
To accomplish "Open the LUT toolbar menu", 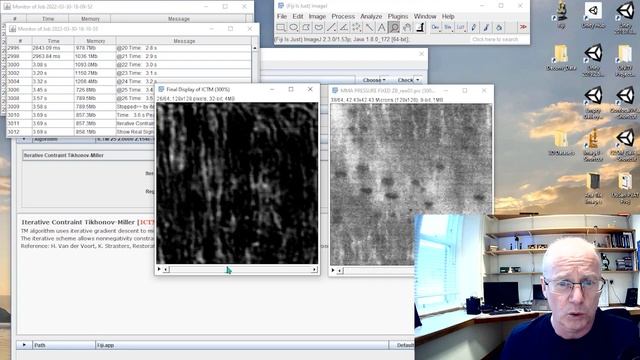I will pyautogui.click(x=460, y=27).
